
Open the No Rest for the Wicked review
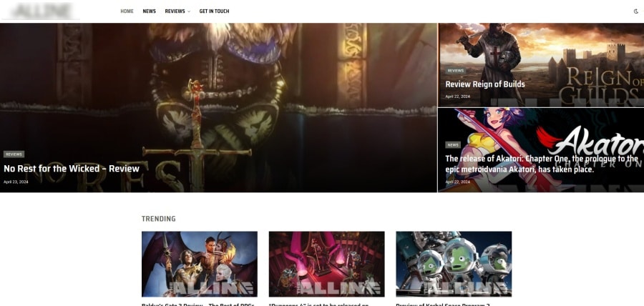[x=72, y=169]
